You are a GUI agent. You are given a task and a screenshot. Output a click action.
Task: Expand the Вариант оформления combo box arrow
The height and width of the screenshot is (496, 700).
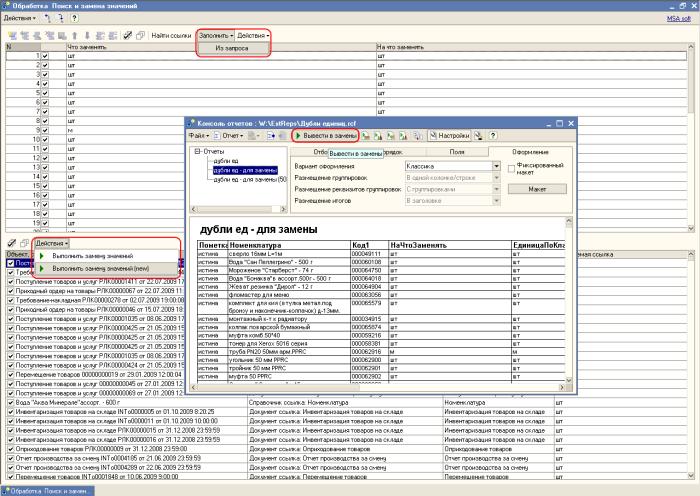pos(496,166)
